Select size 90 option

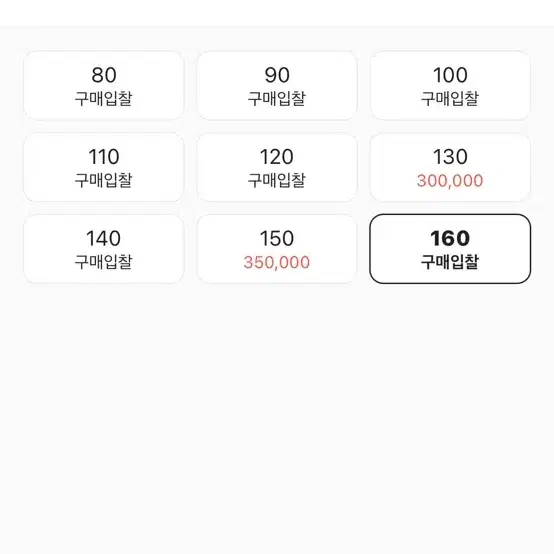(277, 86)
